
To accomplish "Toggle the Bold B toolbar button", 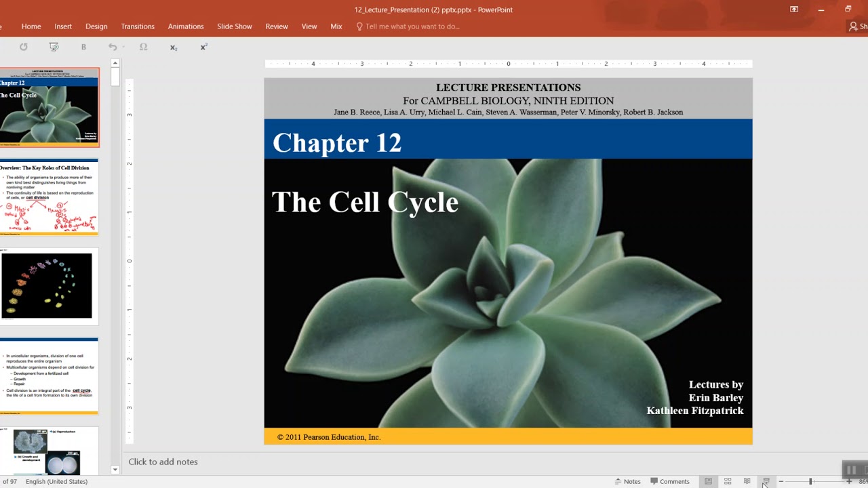I will pyautogui.click(x=83, y=47).
